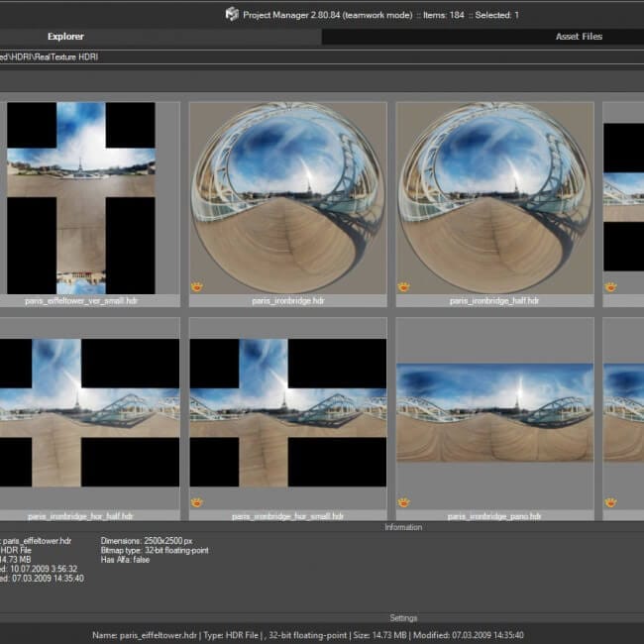Viewport: 644px width, 644px height.
Task: Click the 'paris_eiffeltower.hdr' name in Information panel
Action: [37, 541]
